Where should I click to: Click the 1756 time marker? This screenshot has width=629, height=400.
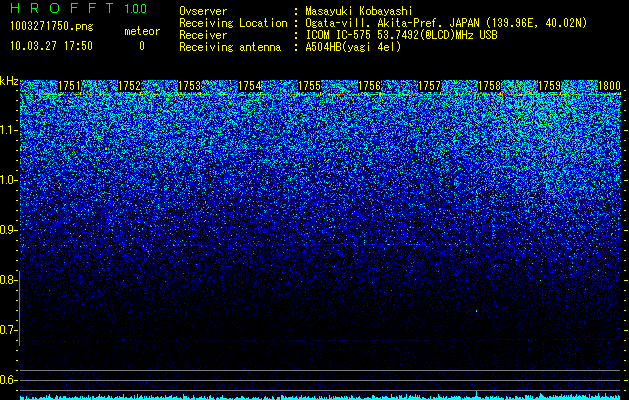(369, 86)
